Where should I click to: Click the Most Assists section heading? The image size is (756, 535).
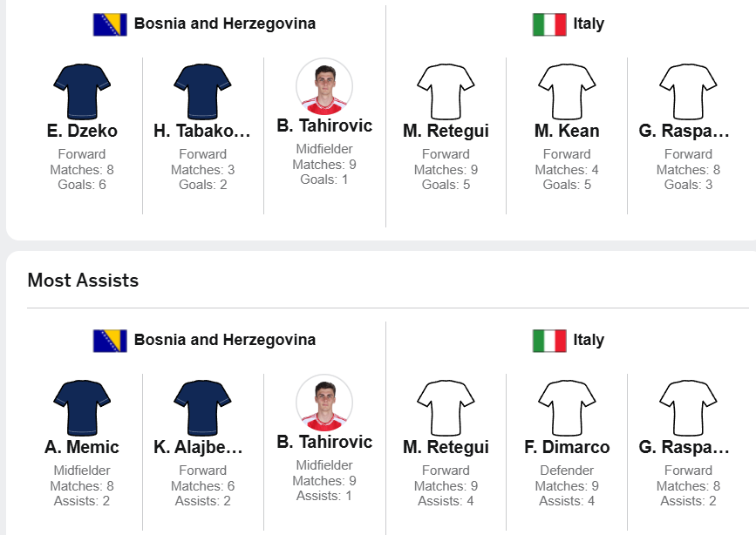83,281
